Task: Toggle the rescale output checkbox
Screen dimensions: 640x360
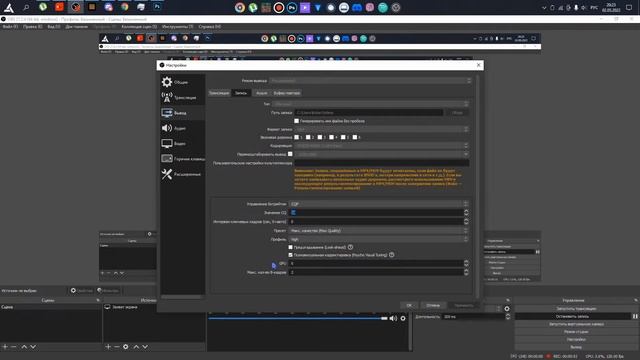Action: 290,154
